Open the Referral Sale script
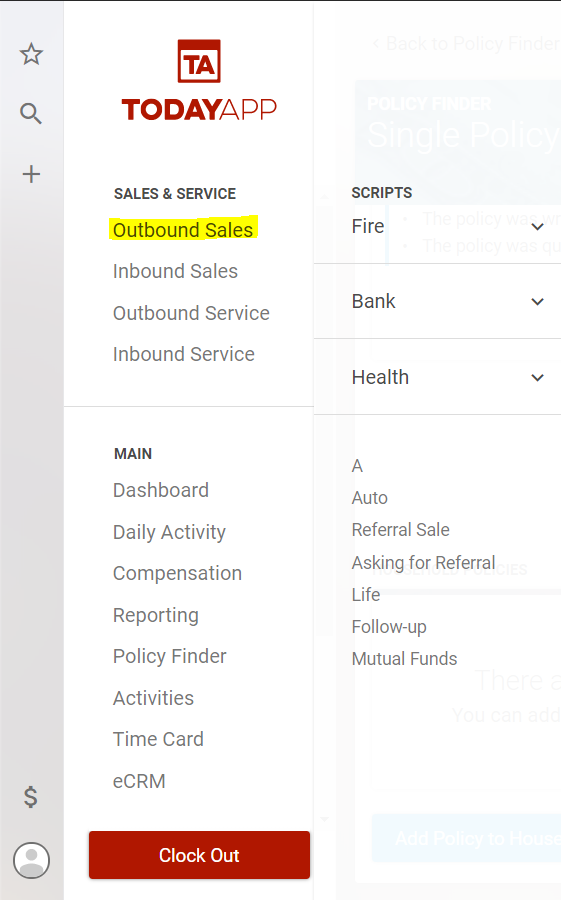561x900 pixels. pos(400,530)
